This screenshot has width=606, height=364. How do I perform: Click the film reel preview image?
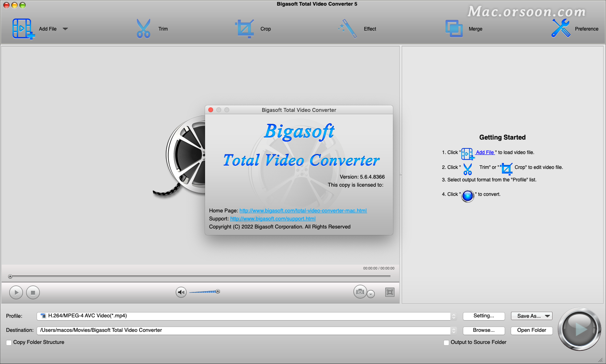pos(180,157)
